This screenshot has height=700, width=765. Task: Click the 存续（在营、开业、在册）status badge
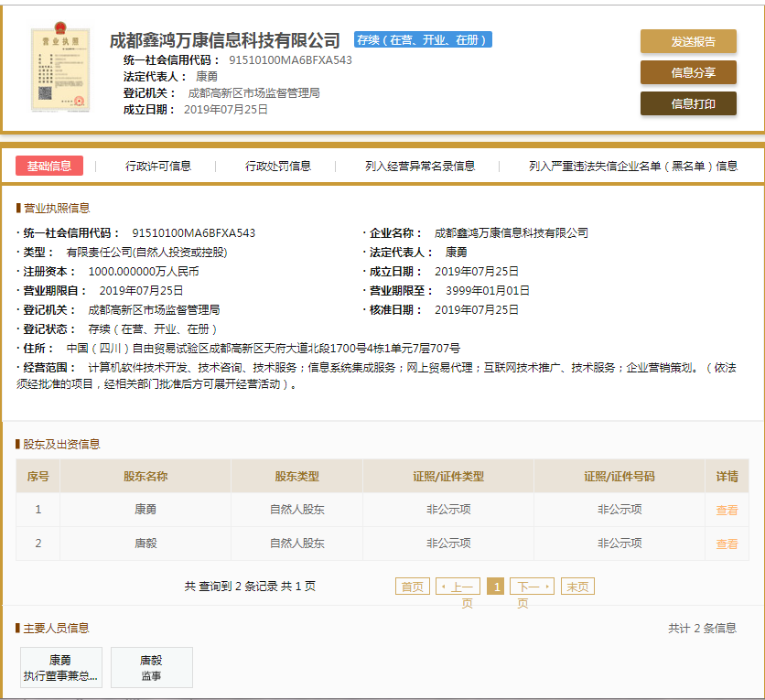426,40
